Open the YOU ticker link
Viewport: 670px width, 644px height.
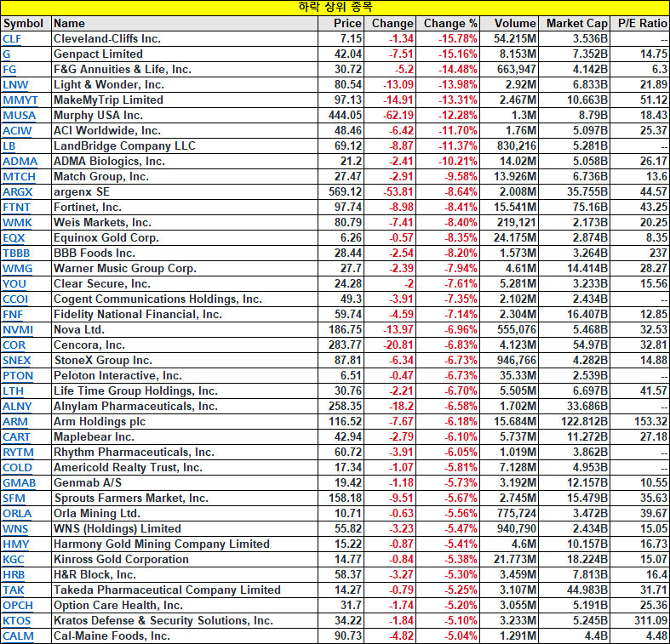pyautogui.click(x=14, y=284)
